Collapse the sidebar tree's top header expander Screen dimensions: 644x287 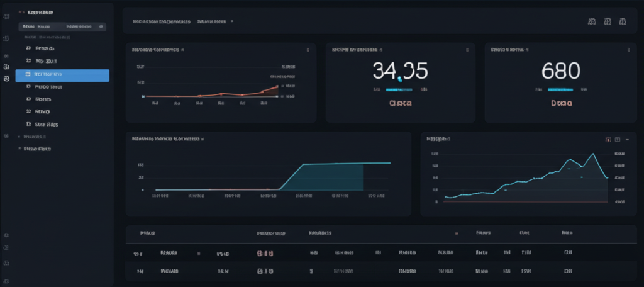21,12
